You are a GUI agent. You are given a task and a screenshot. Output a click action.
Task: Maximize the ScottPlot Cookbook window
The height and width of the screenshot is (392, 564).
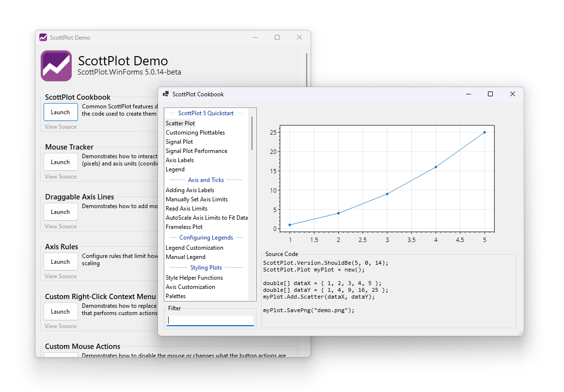coord(490,94)
